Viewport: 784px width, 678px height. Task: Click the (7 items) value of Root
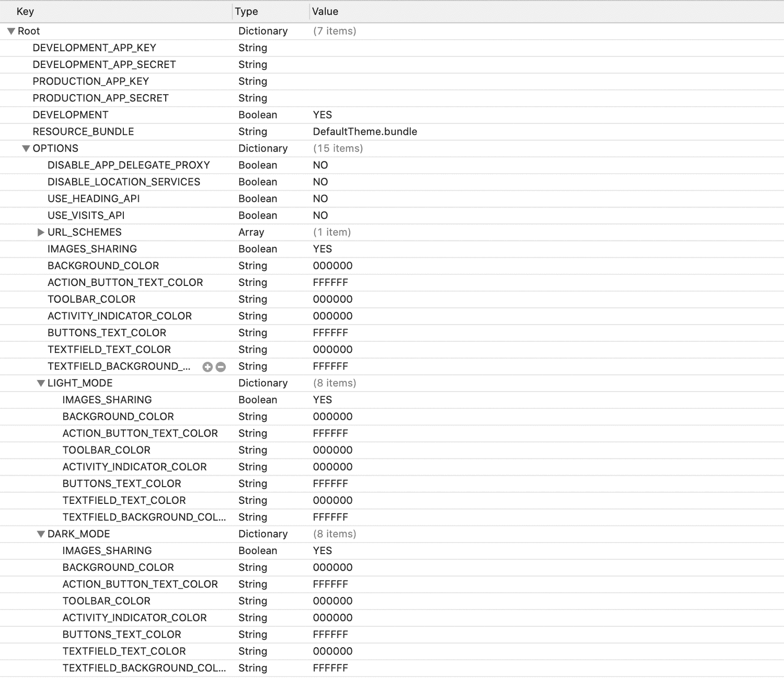tap(335, 31)
